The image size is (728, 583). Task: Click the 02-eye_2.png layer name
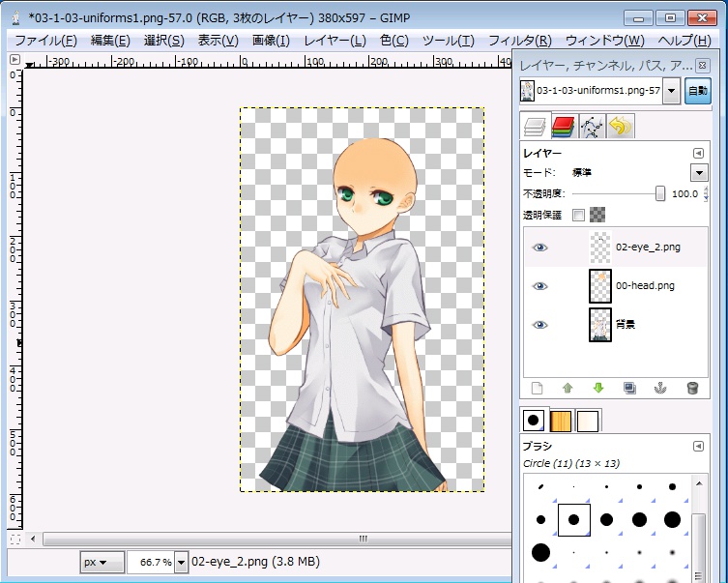pos(648,248)
